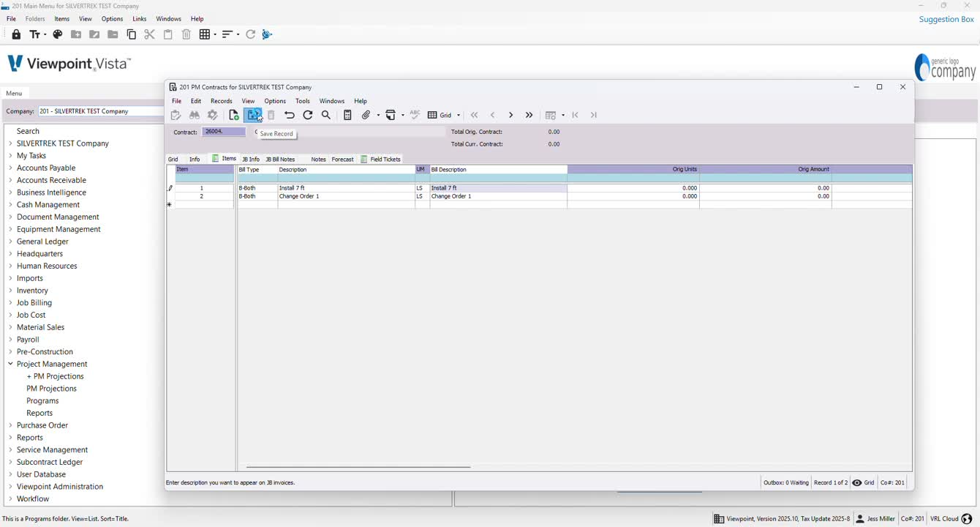Select Search in the menu tree
The width and height of the screenshot is (980, 527).
[x=28, y=131]
